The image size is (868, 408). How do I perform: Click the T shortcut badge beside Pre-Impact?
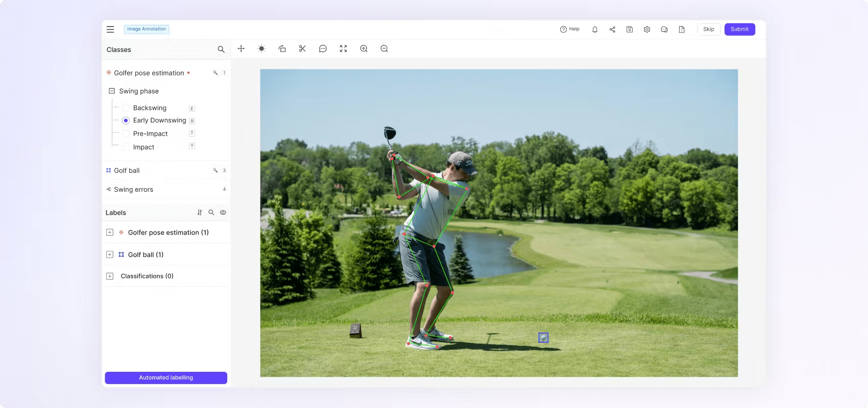click(x=192, y=133)
